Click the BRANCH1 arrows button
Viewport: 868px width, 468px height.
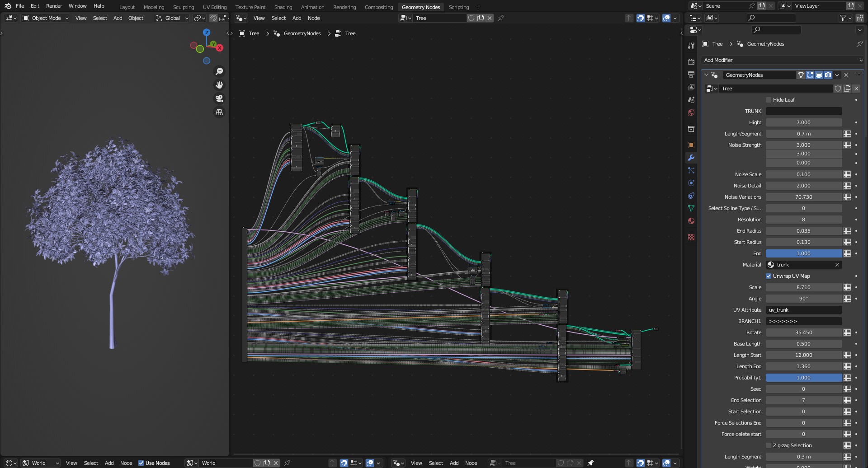click(804, 321)
